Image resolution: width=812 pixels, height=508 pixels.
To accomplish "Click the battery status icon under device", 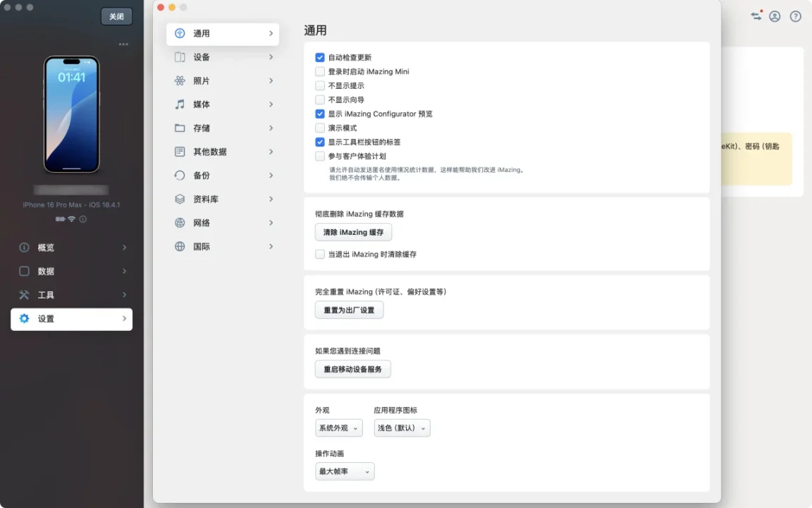I will click(61, 219).
